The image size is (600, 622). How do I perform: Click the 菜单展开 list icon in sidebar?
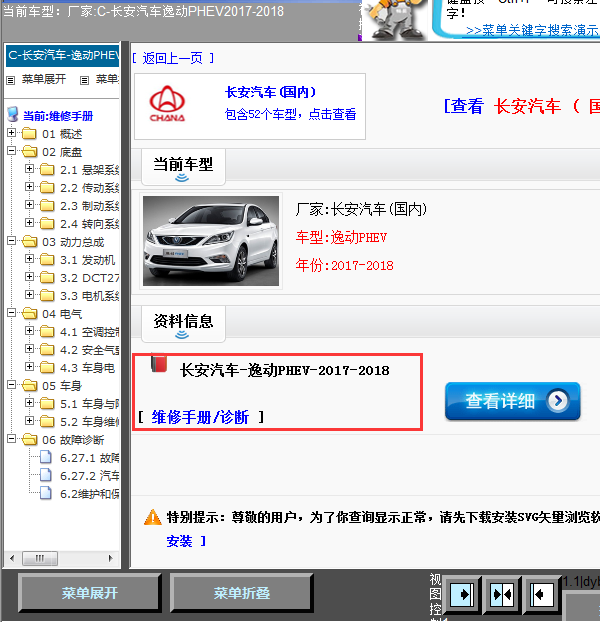coord(10,81)
